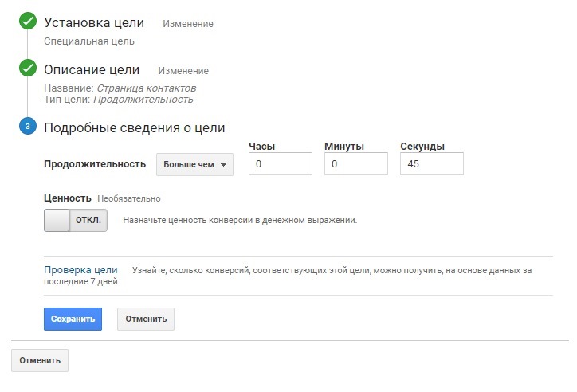
Task: Click Отменить button next to Сохранить
Action: pyautogui.click(x=146, y=319)
